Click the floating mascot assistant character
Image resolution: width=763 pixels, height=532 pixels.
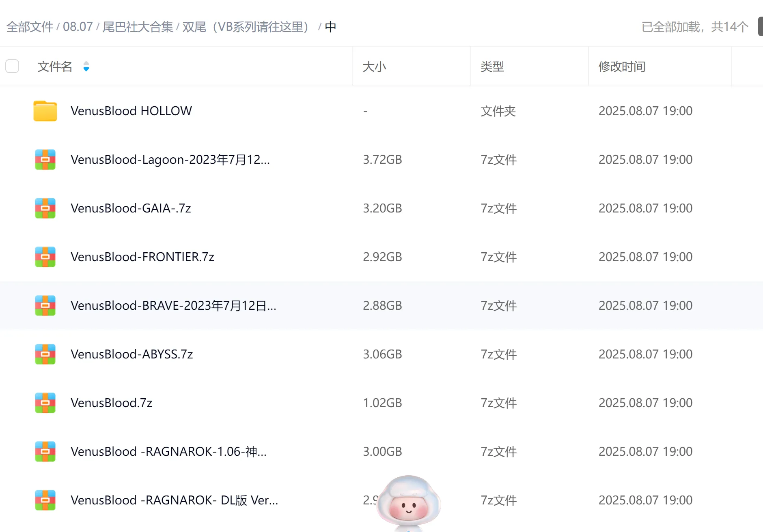[409, 503]
